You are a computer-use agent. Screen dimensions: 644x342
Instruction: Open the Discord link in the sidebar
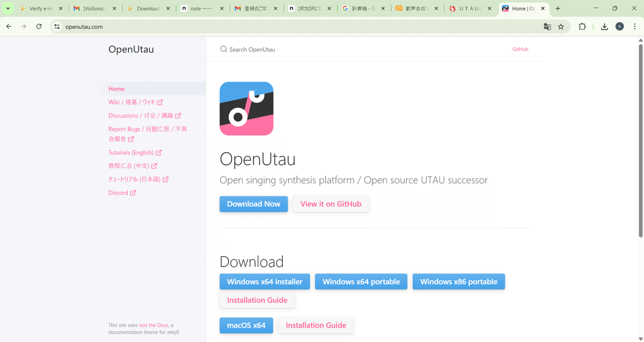tap(119, 192)
